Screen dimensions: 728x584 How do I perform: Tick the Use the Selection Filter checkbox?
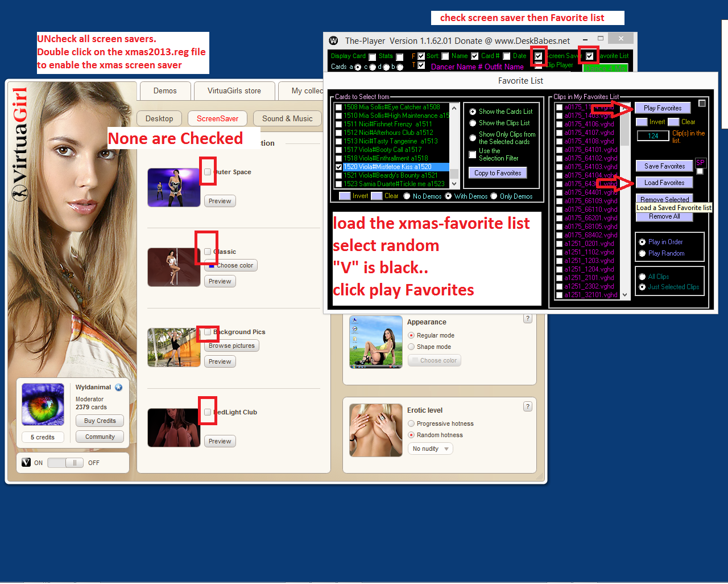(x=473, y=154)
